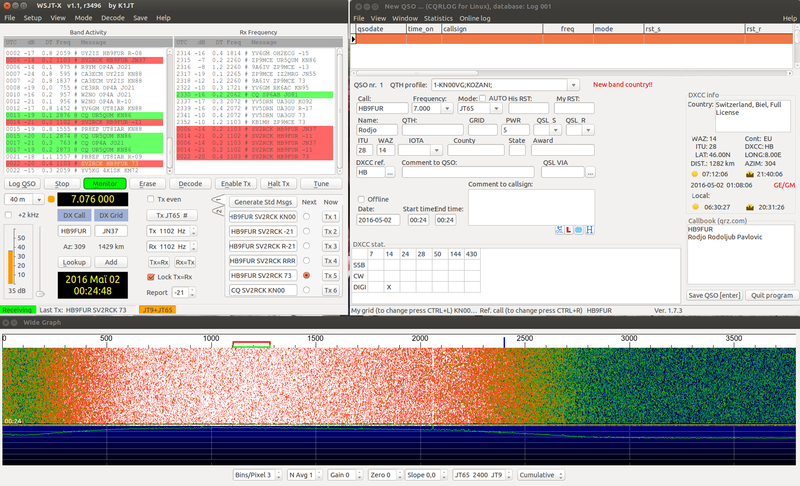
Task: Open WSJT-X Decode menu
Action: [113, 18]
